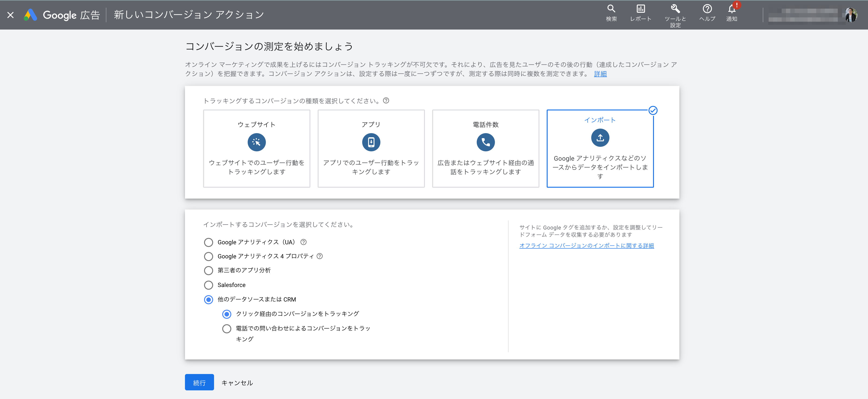Click the Google Ads logo
The image size is (868, 399).
tap(30, 15)
